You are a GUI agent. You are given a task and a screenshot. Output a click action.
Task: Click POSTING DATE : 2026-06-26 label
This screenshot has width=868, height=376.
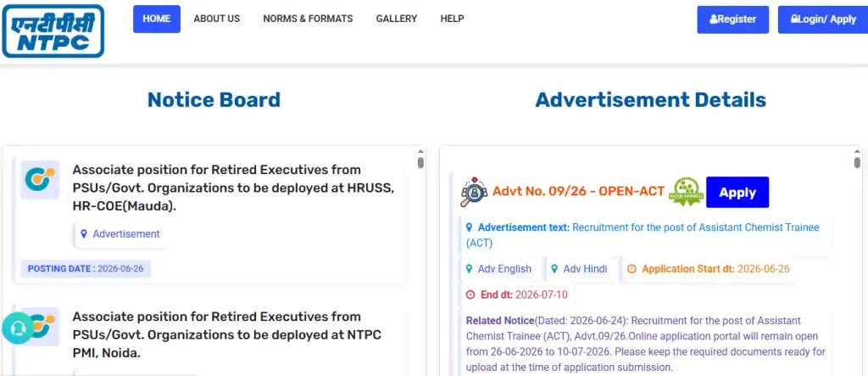pyautogui.click(x=86, y=269)
